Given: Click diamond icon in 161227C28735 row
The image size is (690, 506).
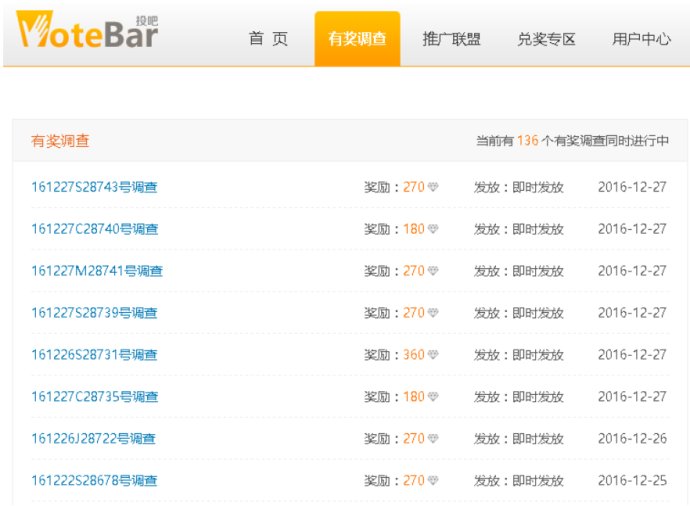Looking at the screenshot, I should point(433,396).
